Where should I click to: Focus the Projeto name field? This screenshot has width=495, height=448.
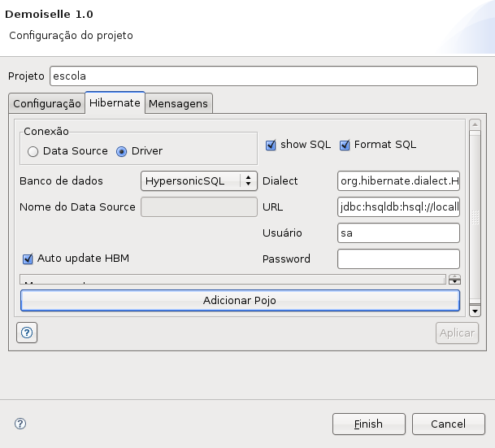pyautogui.click(x=263, y=76)
